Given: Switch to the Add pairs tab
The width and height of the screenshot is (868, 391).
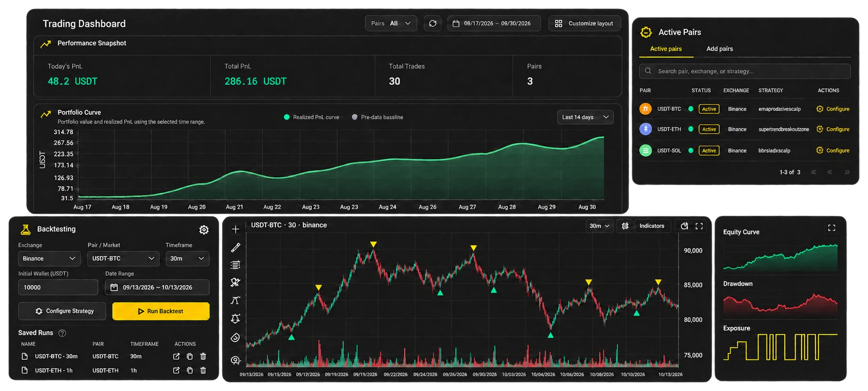Looking at the screenshot, I should click(x=719, y=49).
